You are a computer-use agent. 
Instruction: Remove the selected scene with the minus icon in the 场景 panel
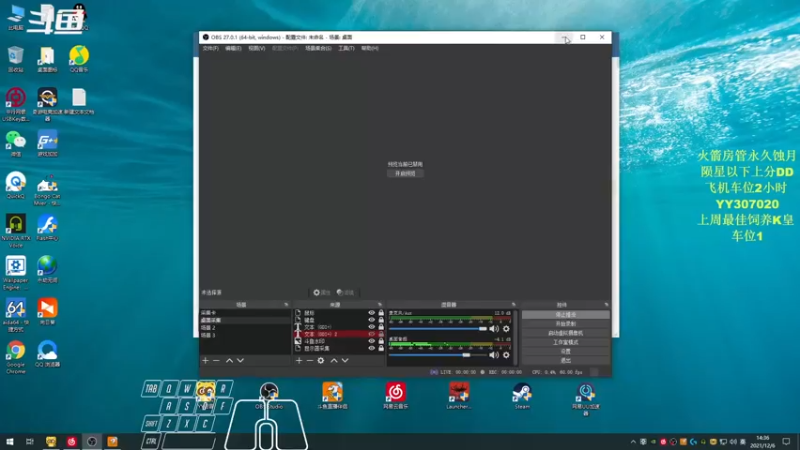pos(216,361)
